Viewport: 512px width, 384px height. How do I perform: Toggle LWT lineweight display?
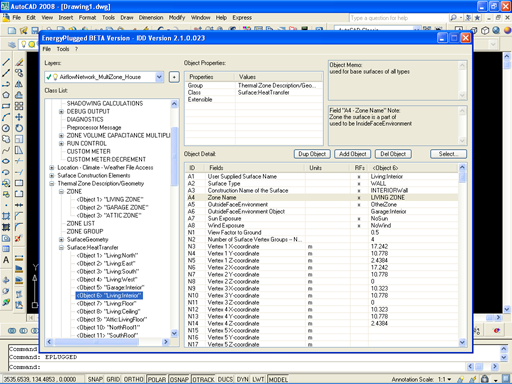pos(258,379)
